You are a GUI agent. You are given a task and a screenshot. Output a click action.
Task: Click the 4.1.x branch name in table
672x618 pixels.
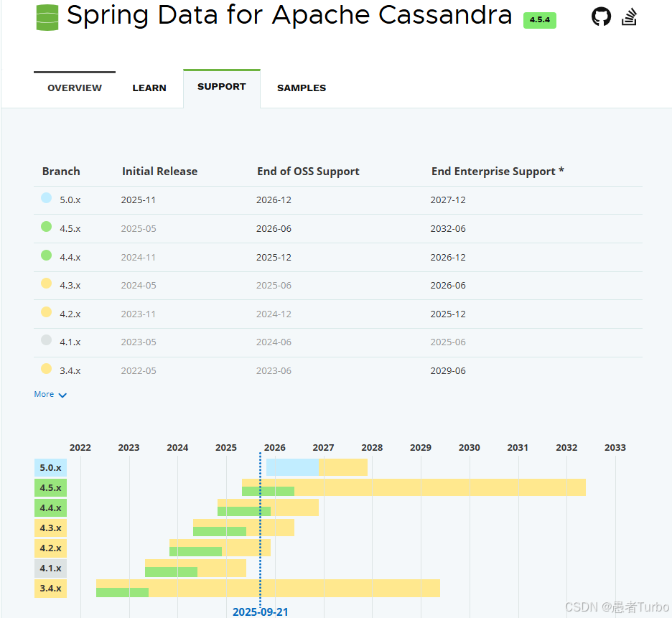point(70,342)
